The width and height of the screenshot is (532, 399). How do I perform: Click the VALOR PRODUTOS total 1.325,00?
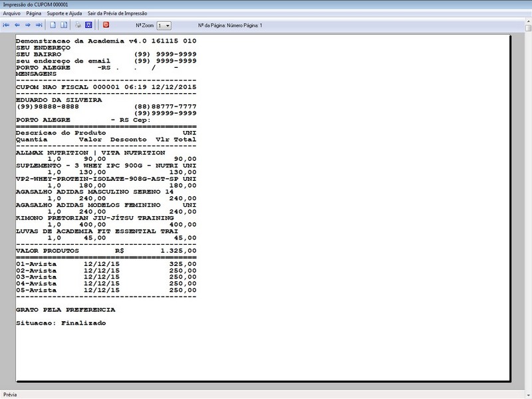[x=178, y=251]
